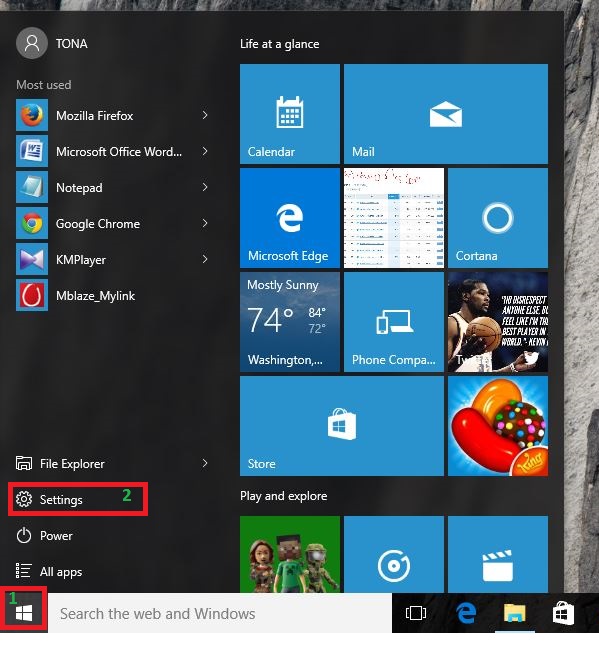Click the Notepad icon
Screen dimensions: 599x646
(32, 187)
